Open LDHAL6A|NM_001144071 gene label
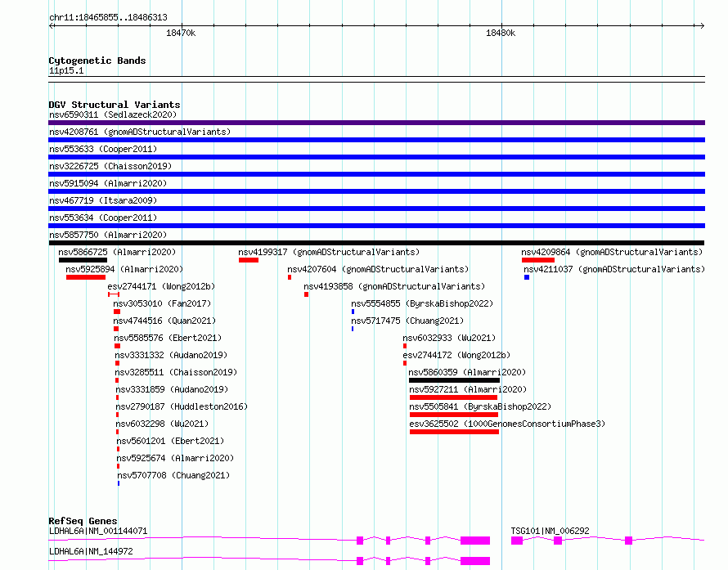The width and height of the screenshot is (728, 570). click(98, 531)
